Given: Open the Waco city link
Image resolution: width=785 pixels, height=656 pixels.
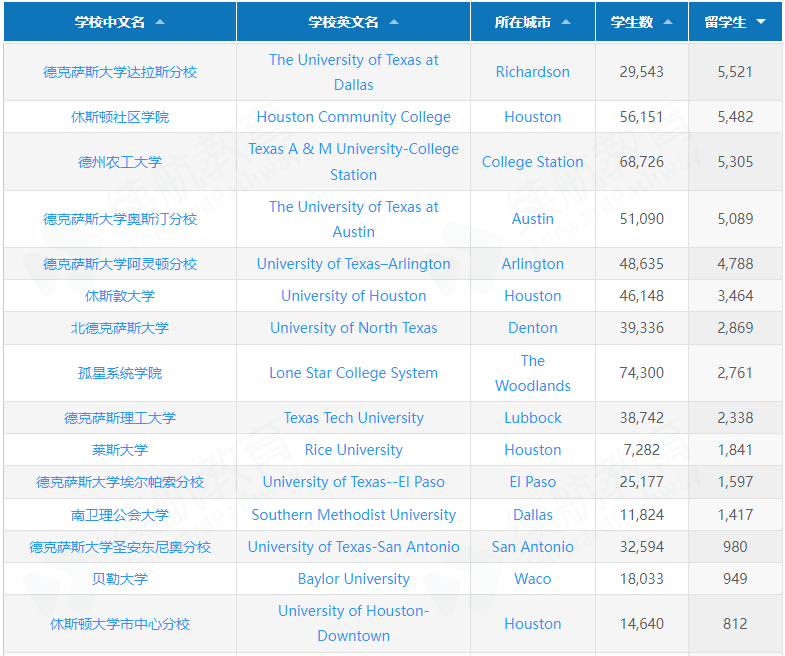Looking at the screenshot, I should [533, 579].
